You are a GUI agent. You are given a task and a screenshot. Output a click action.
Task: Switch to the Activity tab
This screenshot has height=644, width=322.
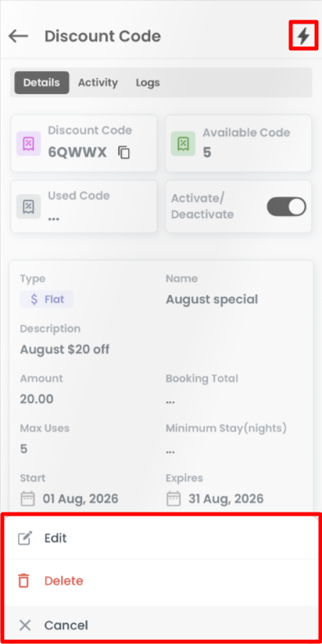coord(98,82)
